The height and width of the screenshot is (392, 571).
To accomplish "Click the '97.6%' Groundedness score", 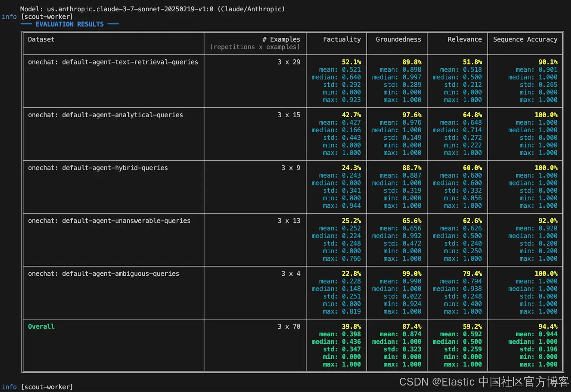I will point(412,115).
